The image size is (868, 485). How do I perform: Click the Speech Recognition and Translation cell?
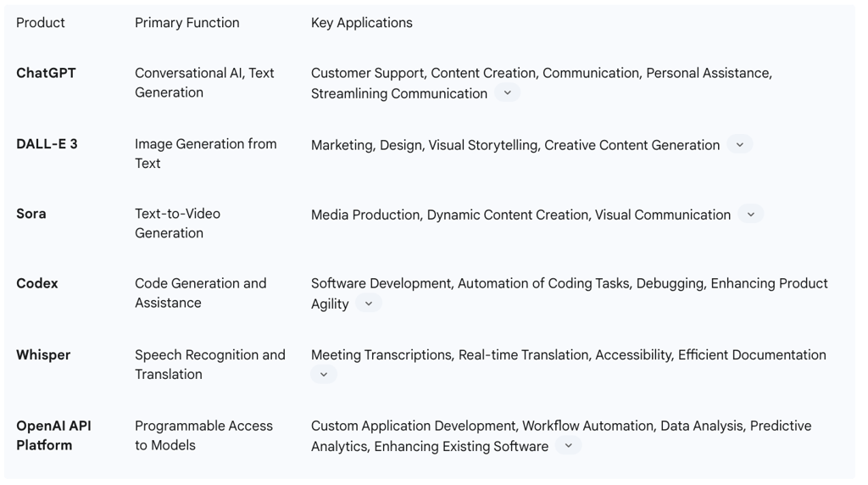click(x=210, y=365)
